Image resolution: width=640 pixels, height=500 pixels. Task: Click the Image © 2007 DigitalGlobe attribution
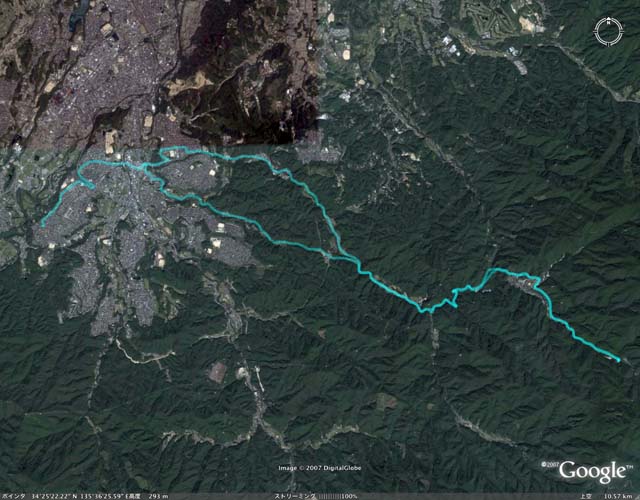click(x=320, y=468)
